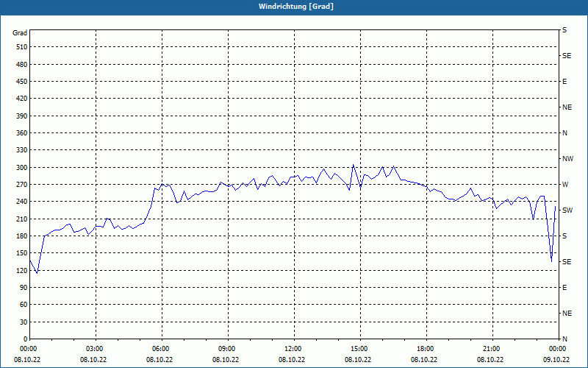588x368 pixels.
Task: Select the SW compass label
Action: coord(567,210)
